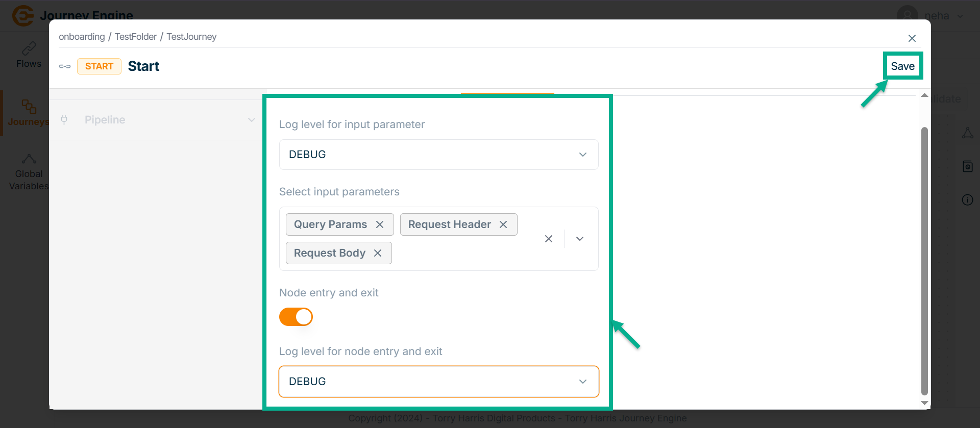Click the info icon on the right

point(967,200)
